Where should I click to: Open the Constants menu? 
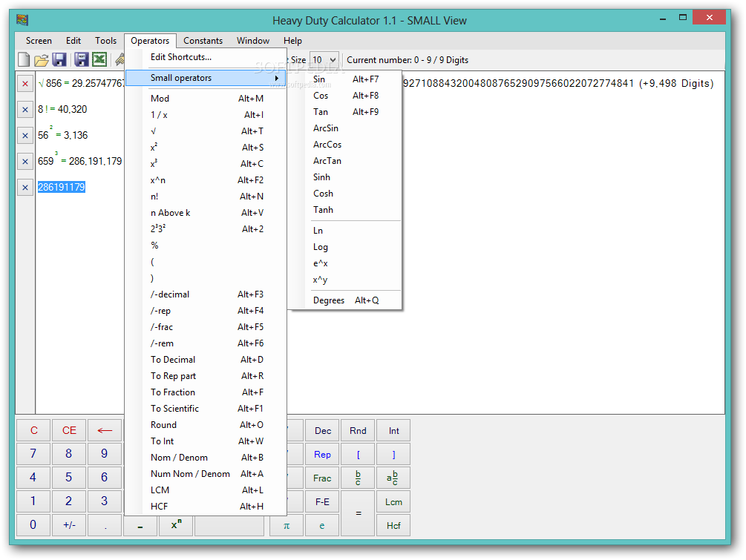tap(203, 41)
